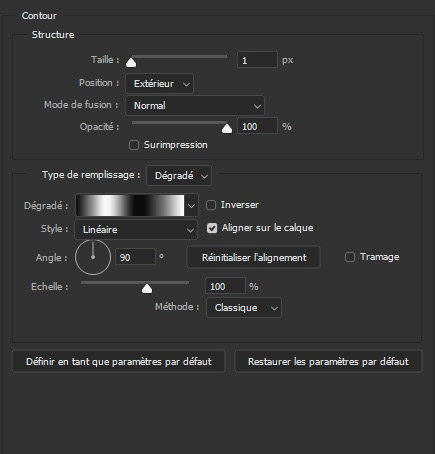Click the Taille pixel value field
Image resolution: width=435 pixels, height=454 pixels.
257,60
